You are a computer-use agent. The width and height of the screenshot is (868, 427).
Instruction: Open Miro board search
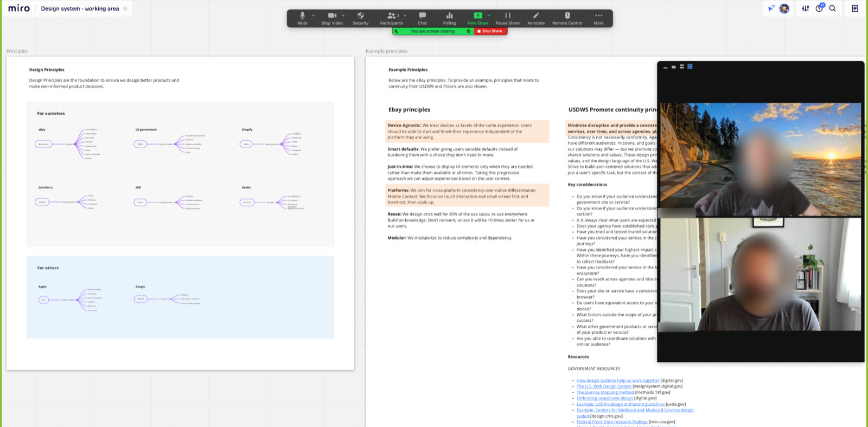(833, 9)
